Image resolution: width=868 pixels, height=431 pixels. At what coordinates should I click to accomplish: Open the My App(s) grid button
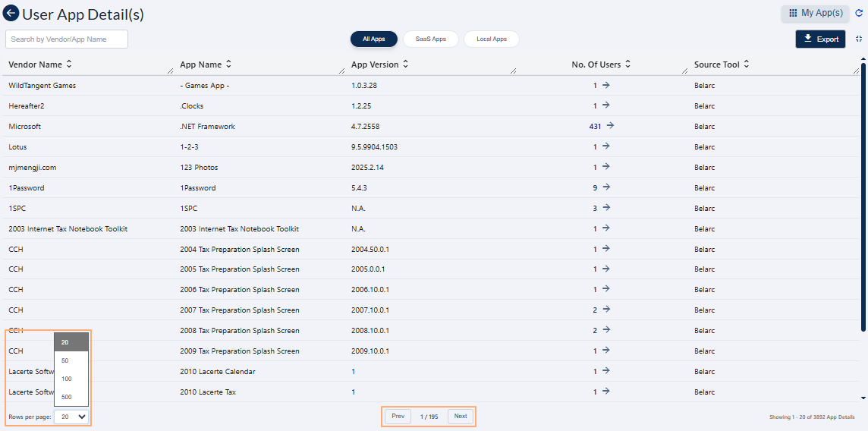tap(815, 13)
